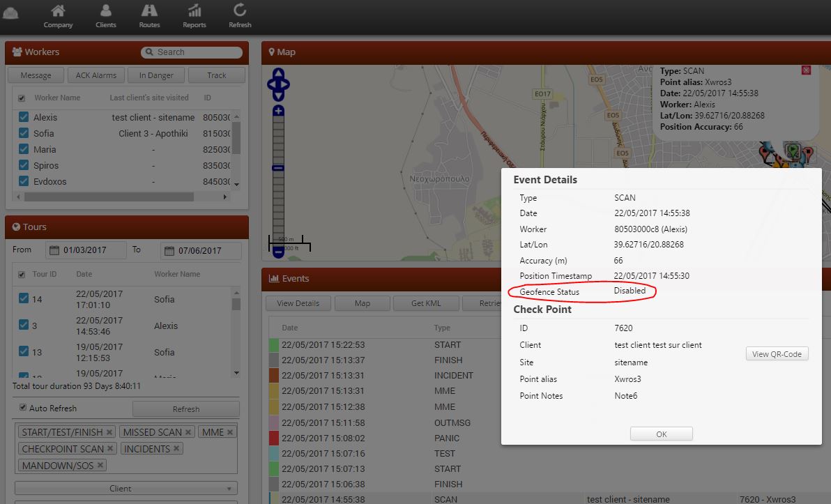
Task: Select the 14:55:38 SCAN event row
Action: 549,498
